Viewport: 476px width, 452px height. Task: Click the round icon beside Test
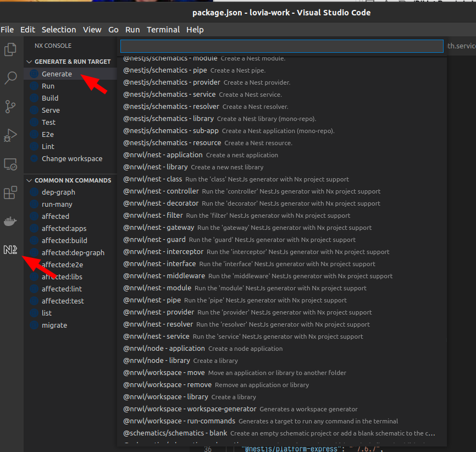34,122
